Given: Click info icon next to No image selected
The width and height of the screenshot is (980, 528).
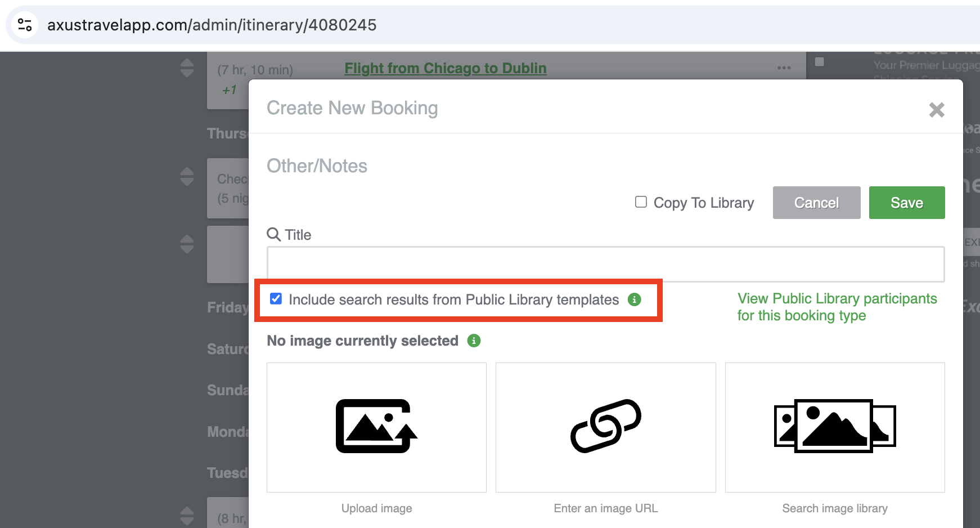Looking at the screenshot, I should (x=474, y=341).
